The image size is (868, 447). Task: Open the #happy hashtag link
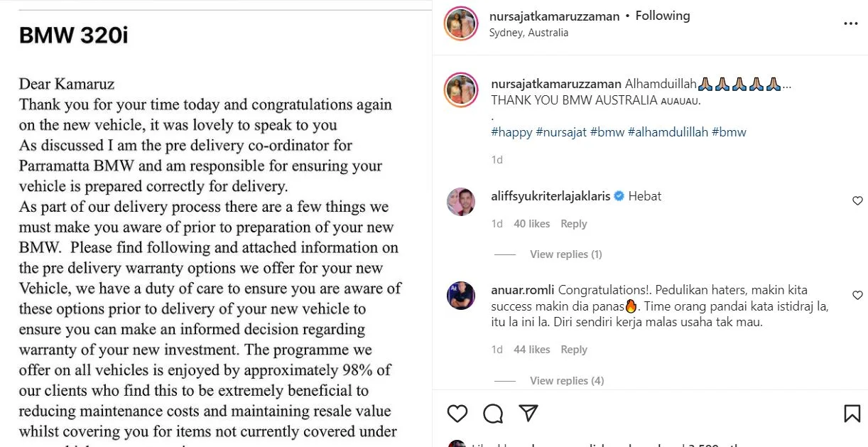pyautogui.click(x=511, y=132)
